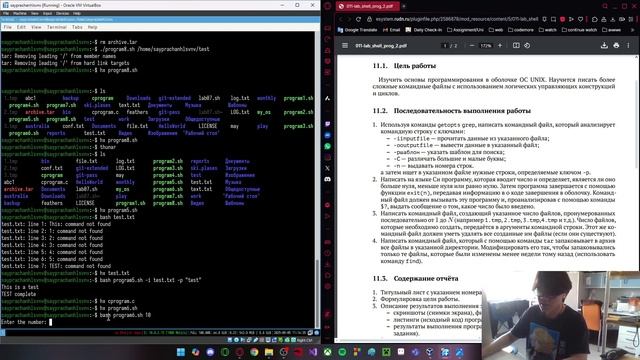Open Minecraft from the taskbar
The width and height of the screenshot is (640, 360).
[x=386, y=352]
